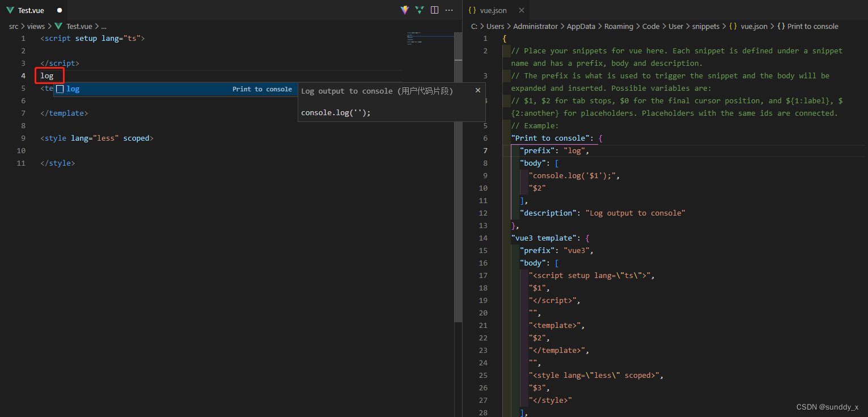
Task: Click the green Vue split-editors icon
Action: tap(420, 10)
